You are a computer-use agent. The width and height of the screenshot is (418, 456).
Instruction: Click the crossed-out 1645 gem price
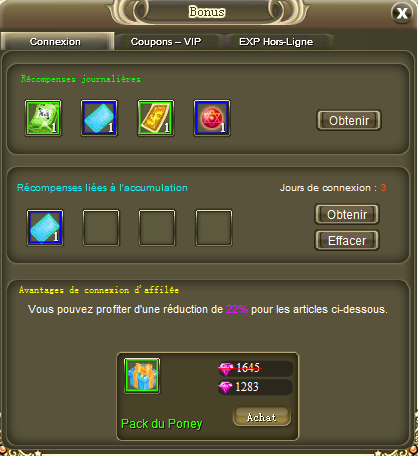[248, 368]
